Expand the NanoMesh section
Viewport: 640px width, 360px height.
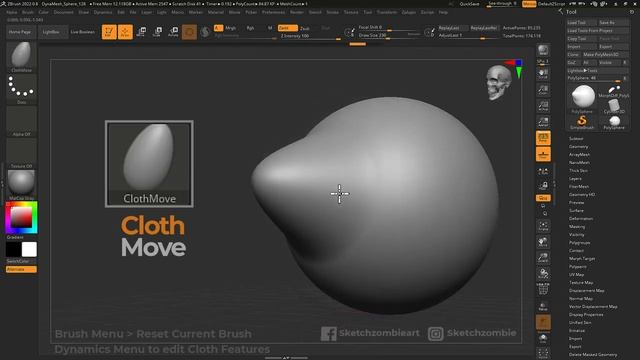(x=579, y=162)
